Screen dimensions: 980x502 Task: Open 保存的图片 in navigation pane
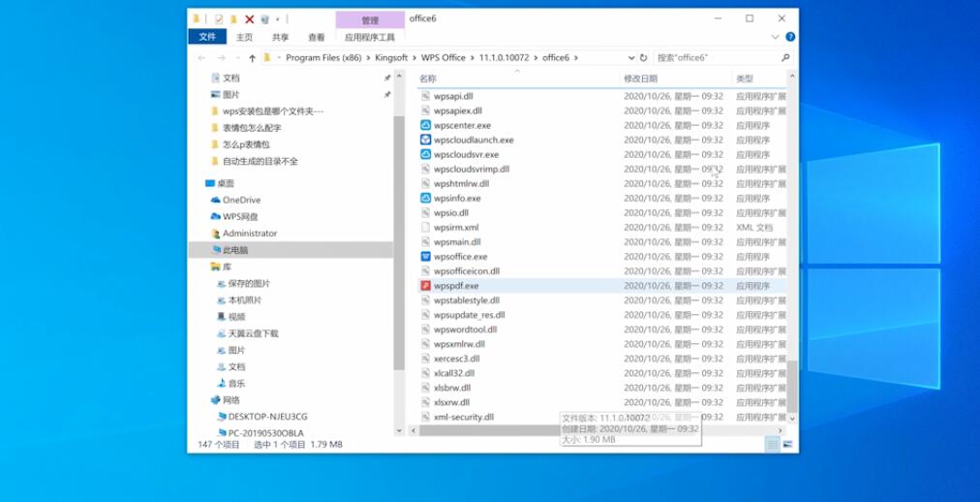[x=249, y=284]
